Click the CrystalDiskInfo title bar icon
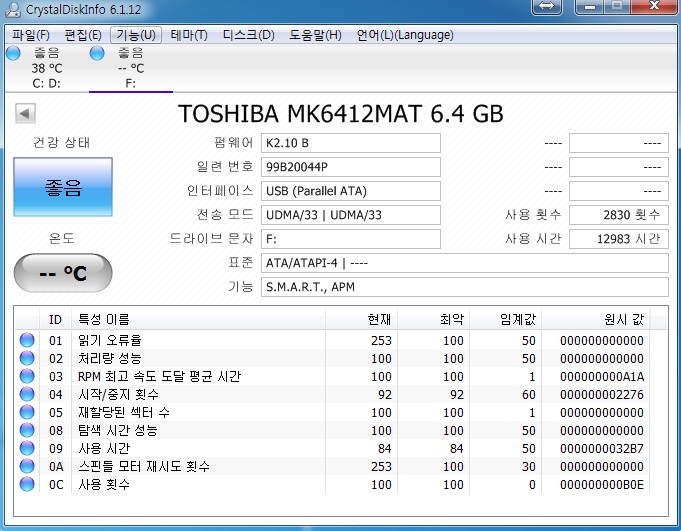 pos(13,9)
